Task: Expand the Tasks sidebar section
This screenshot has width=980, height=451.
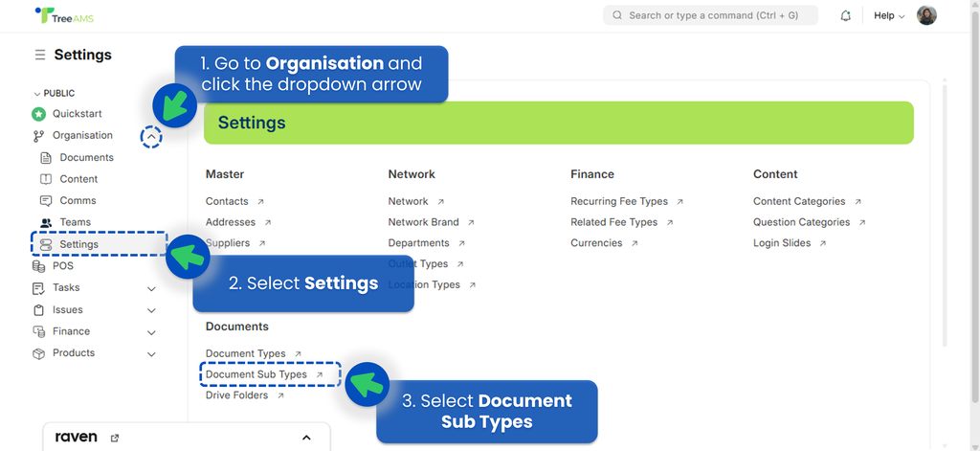Action: pos(151,288)
